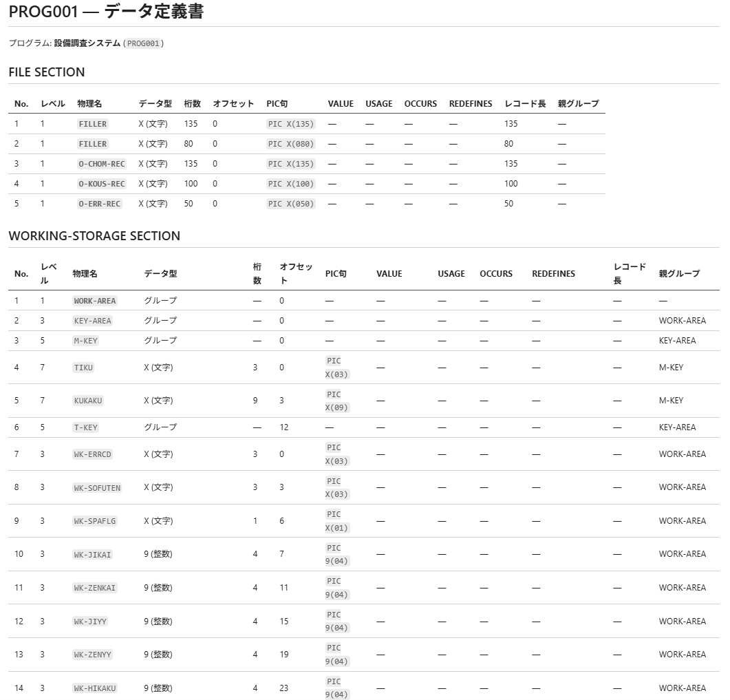Click the WK-JIKAI name cell
The height and width of the screenshot is (700, 730).
tap(93, 554)
